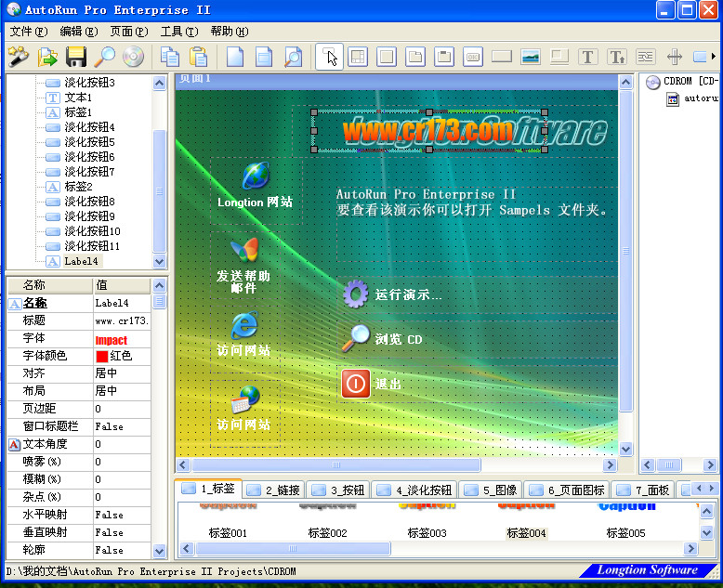The width and height of the screenshot is (723, 588).
Task: Click the CD disc toolbar icon
Action: pos(133,57)
